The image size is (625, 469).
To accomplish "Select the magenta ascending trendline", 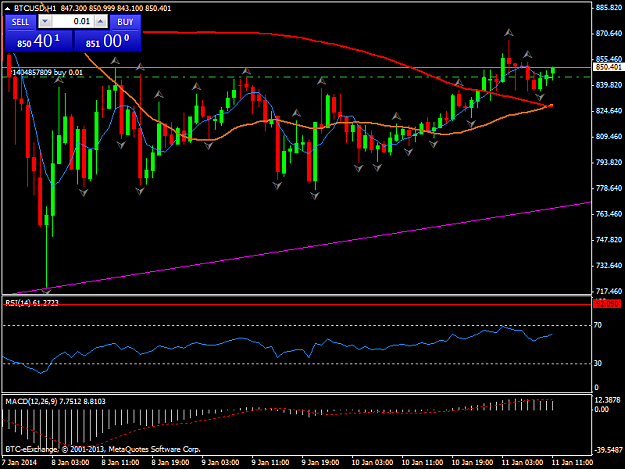I will click(x=303, y=247).
